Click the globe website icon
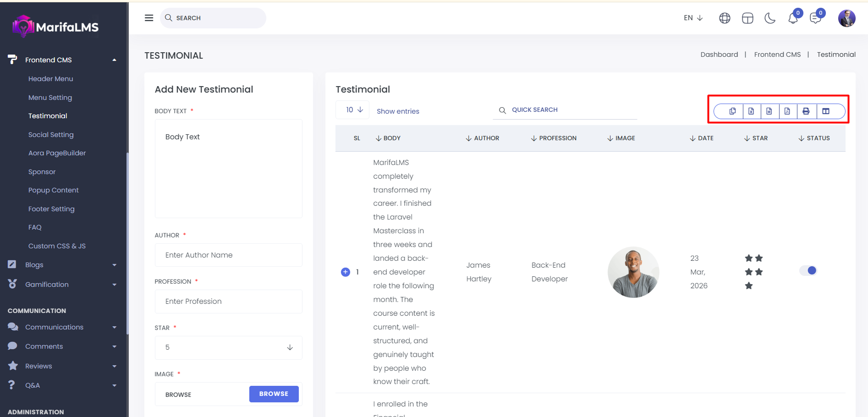This screenshot has width=868, height=417. [725, 18]
